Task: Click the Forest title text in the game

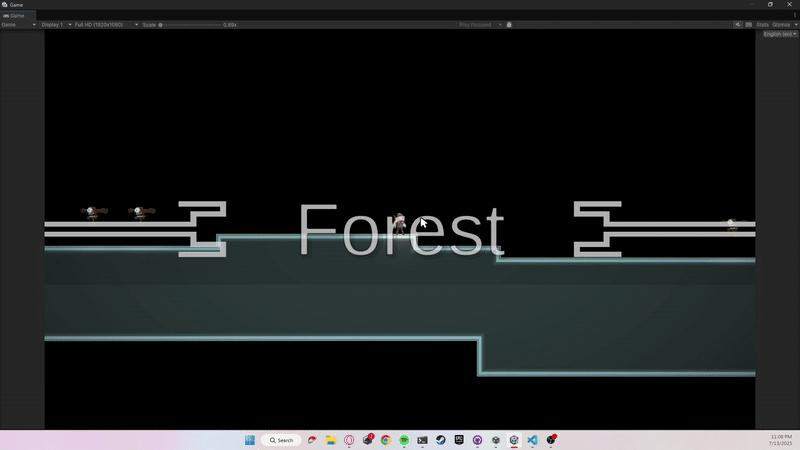Action: click(401, 230)
